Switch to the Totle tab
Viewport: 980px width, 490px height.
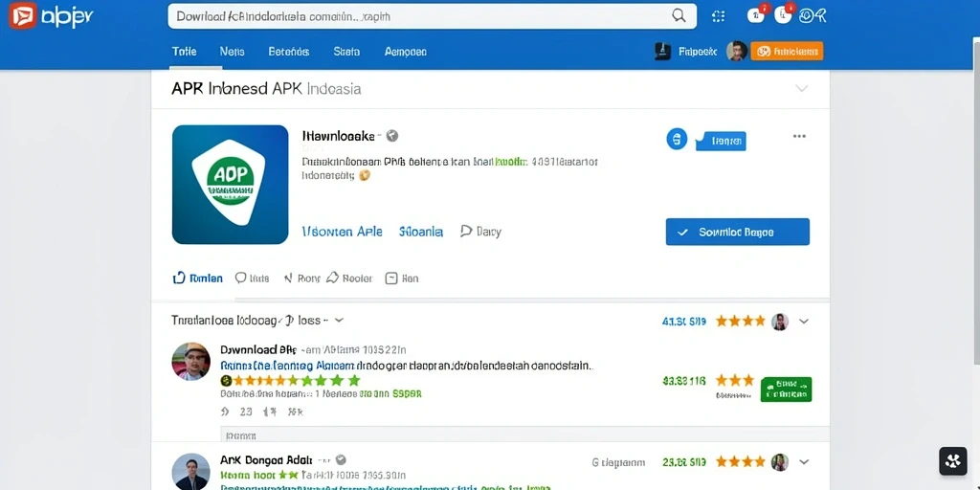(184, 52)
